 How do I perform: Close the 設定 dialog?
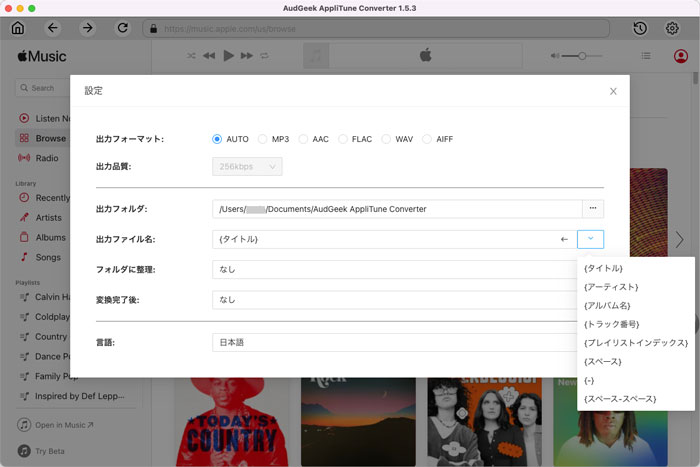pos(613,91)
